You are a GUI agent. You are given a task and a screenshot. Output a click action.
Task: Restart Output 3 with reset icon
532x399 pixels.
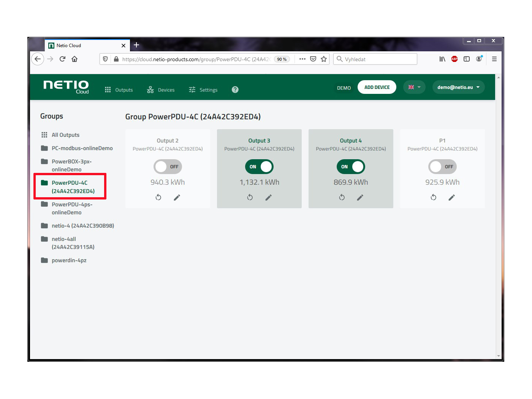(x=250, y=197)
